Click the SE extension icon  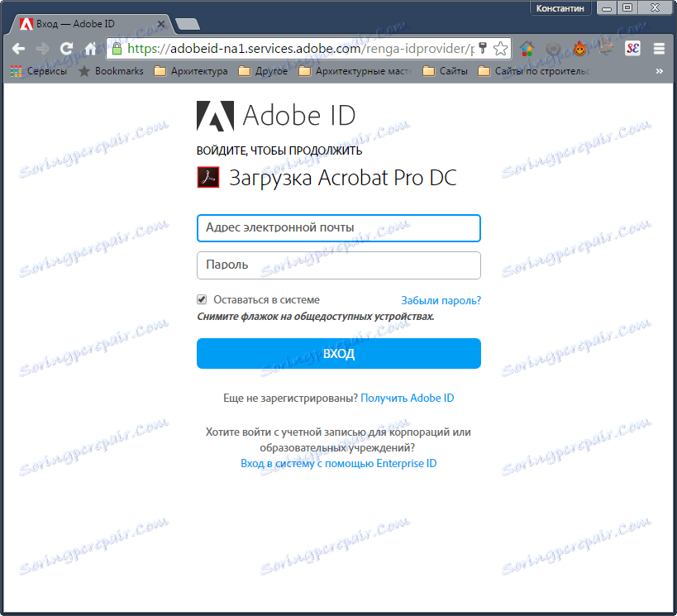632,49
